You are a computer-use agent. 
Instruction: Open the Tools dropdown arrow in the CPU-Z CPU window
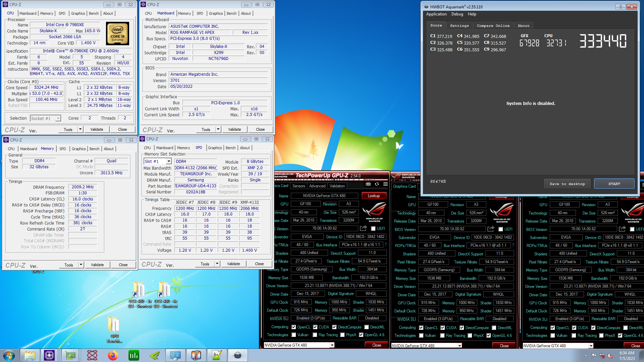pos(80,129)
